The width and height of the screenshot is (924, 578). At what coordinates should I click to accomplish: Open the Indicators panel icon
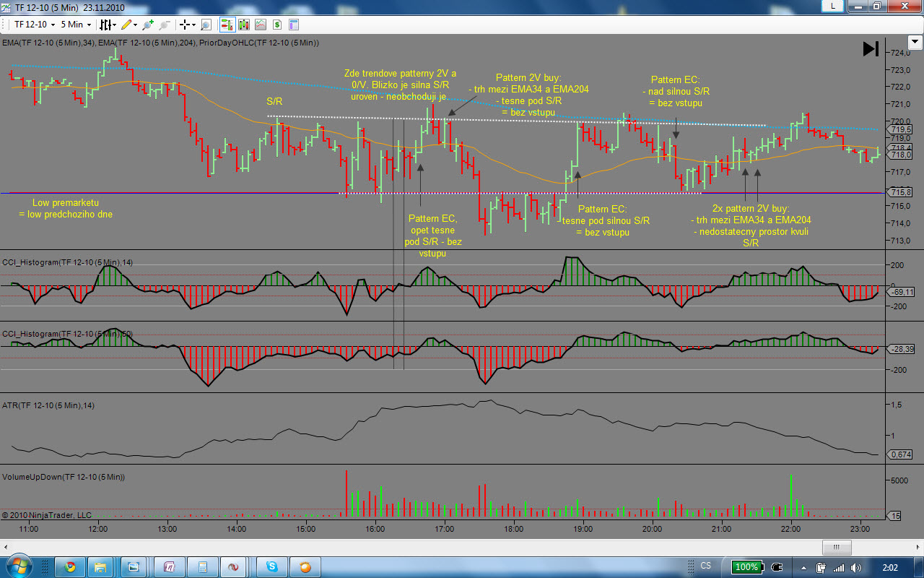pyautogui.click(x=243, y=25)
